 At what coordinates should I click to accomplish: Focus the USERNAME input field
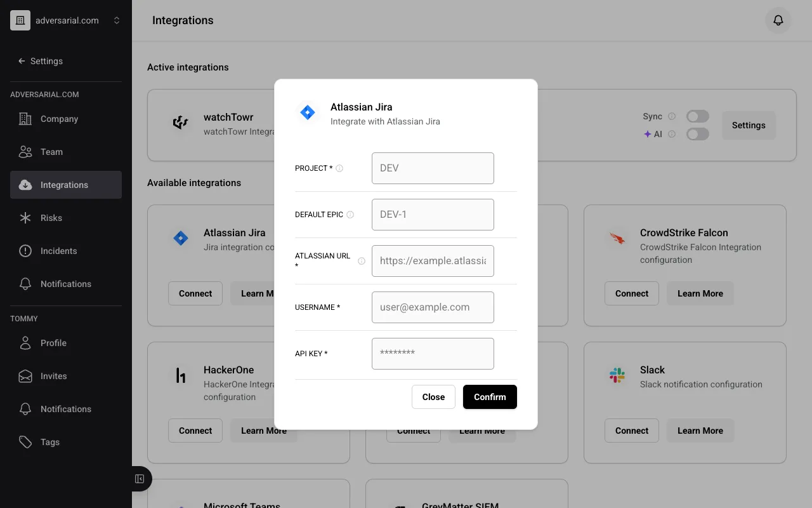coord(433,307)
